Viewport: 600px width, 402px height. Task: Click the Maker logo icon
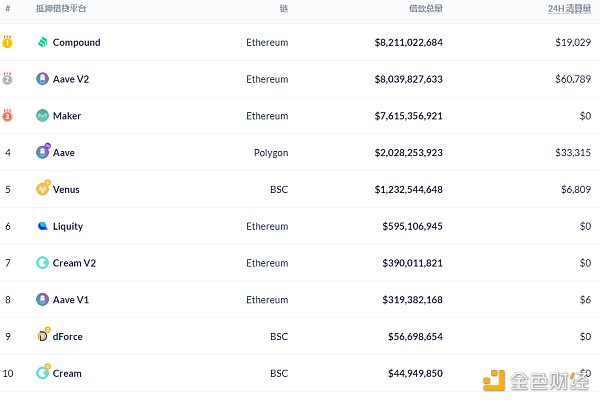point(42,116)
